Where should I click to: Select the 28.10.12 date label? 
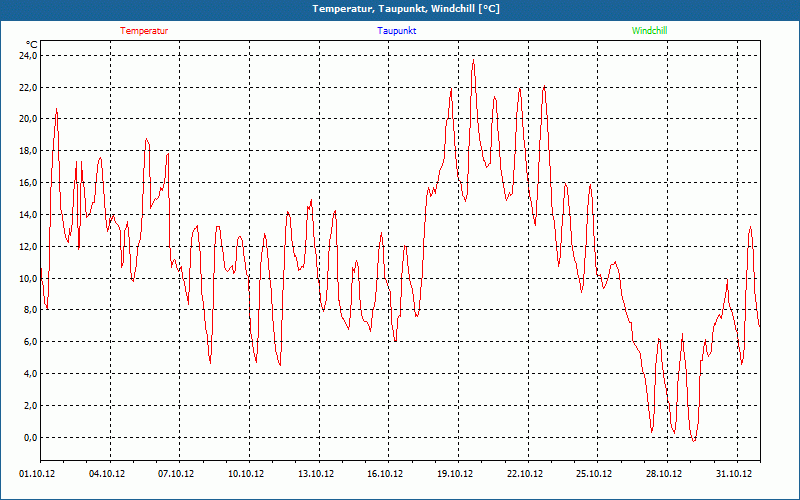click(x=664, y=474)
